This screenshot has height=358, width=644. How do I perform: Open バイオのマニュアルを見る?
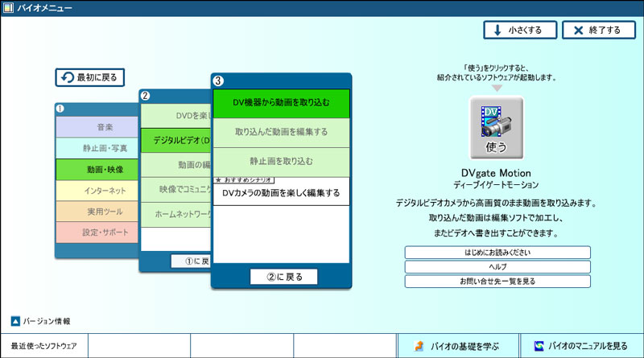581,345
